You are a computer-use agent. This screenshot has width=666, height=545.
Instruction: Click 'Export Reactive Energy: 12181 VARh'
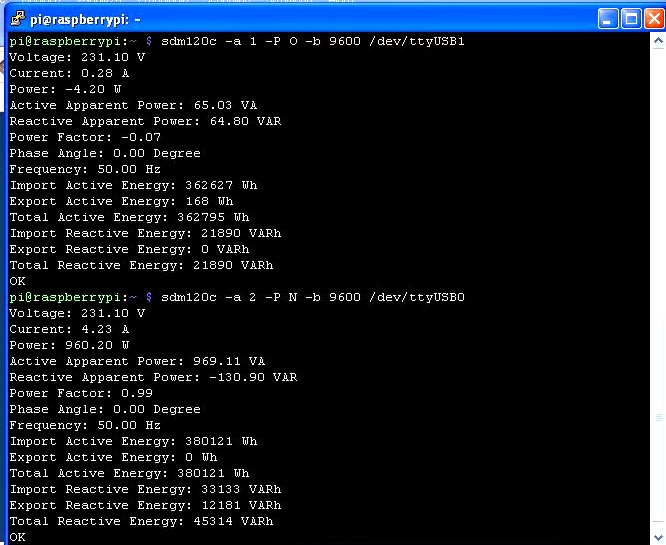(145, 505)
